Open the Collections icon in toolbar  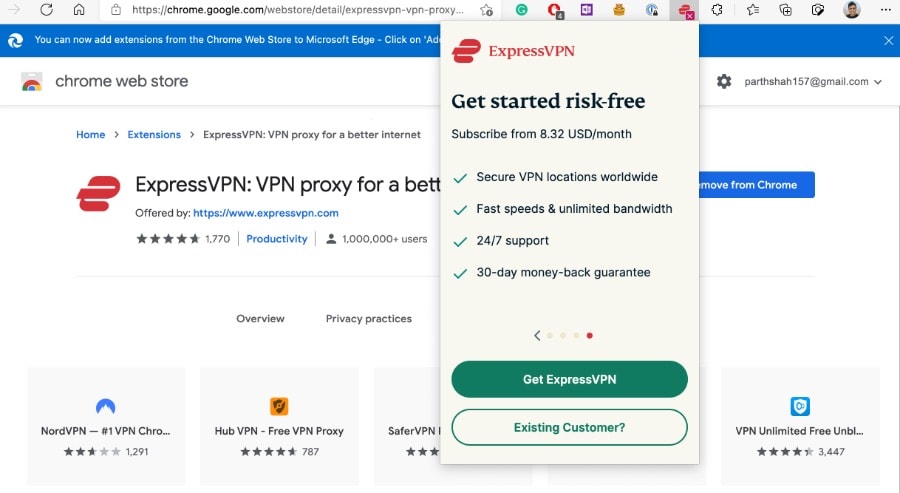(785, 10)
